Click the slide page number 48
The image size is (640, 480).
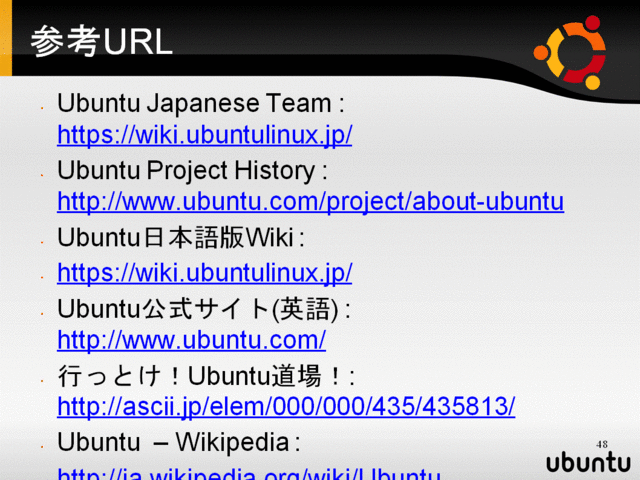pos(602,444)
